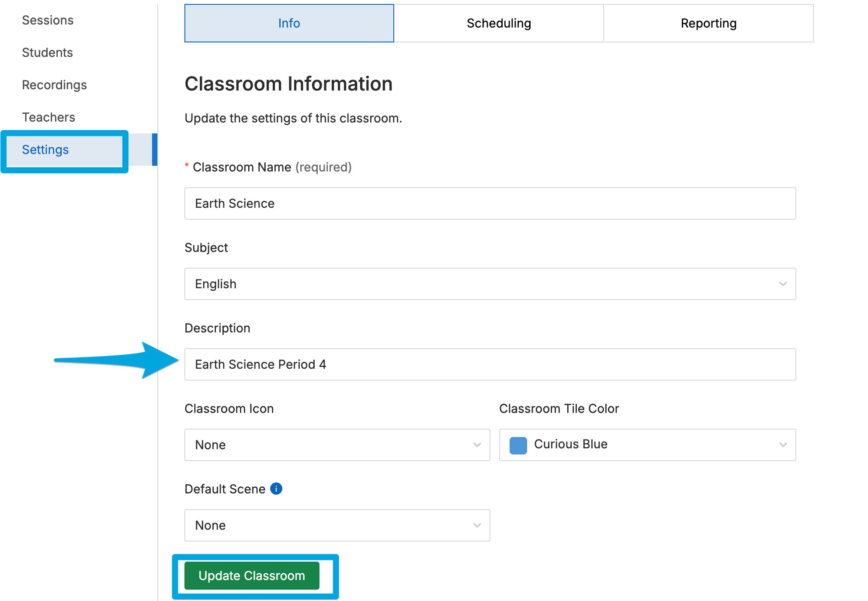Image resolution: width=868 pixels, height=601 pixels.
Task: Select the Info tab
Action: (x=289, y=23)
